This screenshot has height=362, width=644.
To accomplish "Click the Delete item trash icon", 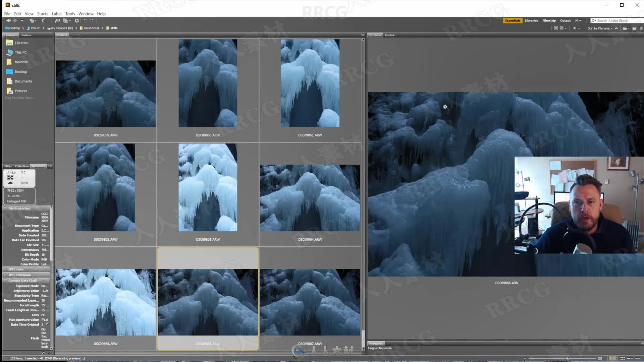I will (x=641, y=28).
